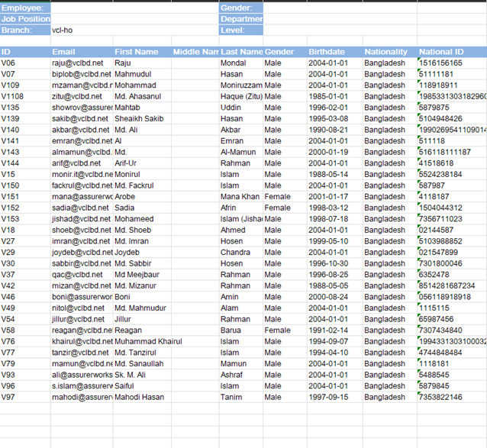The height and width of the screenshot is (448, 487).
Task: Click national ID '7353822146'
Action: click(452, 398)
